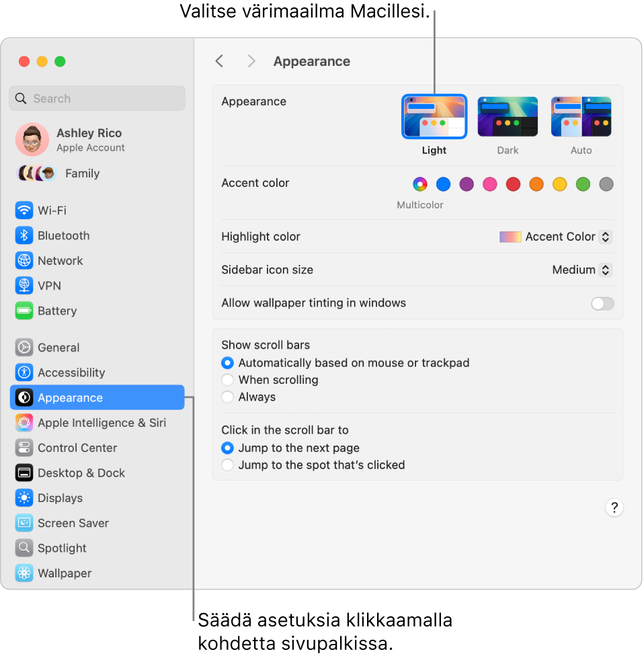Toggle Allow wallpaper tinting in windows
The image size is (644, 658).
pyautogui.click(x=603, y=304)
